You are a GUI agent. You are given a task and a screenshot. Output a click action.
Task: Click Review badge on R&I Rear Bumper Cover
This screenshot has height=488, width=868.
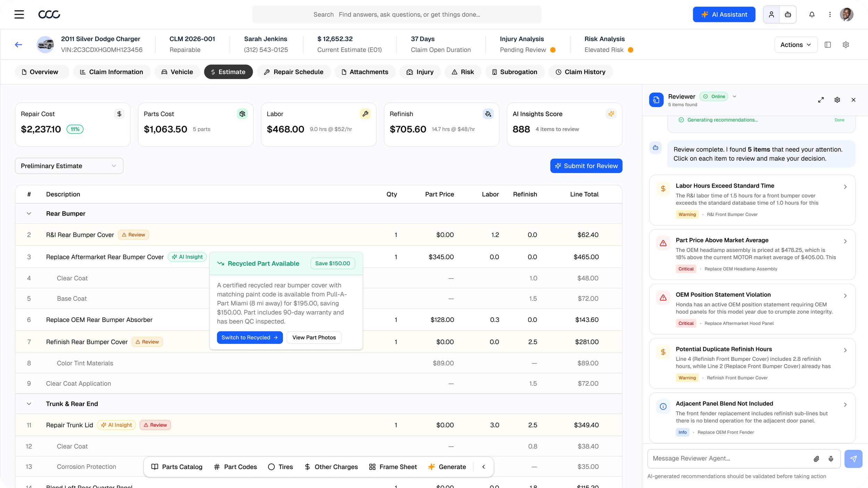pyautogui.click(x=134, y=235)
